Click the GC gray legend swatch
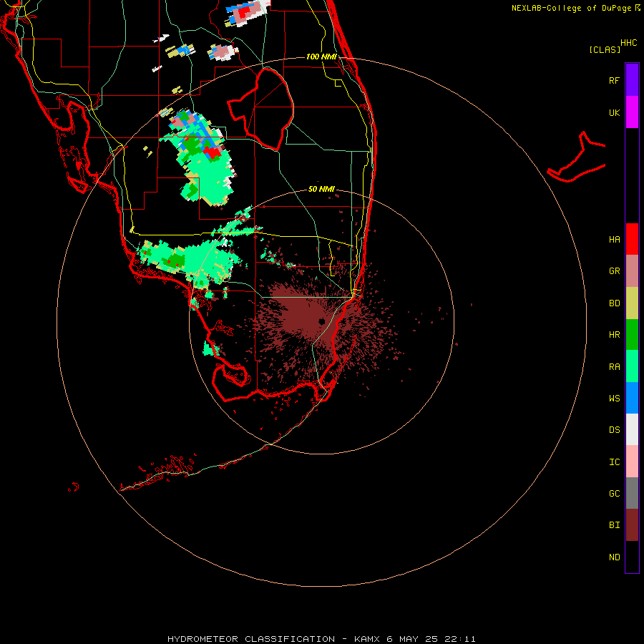644x644 pixels. [632, 493]
